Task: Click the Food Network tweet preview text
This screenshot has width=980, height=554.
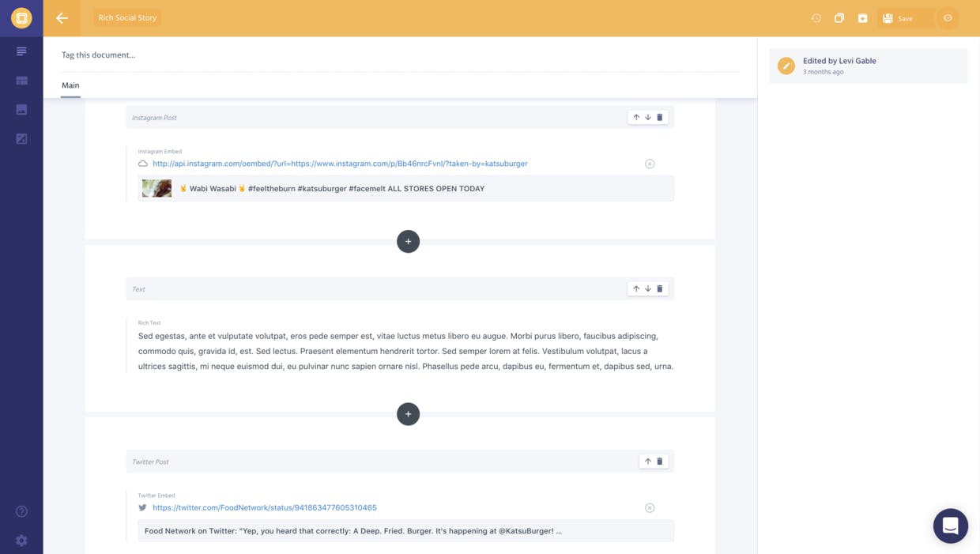Action: coord(353,531)
